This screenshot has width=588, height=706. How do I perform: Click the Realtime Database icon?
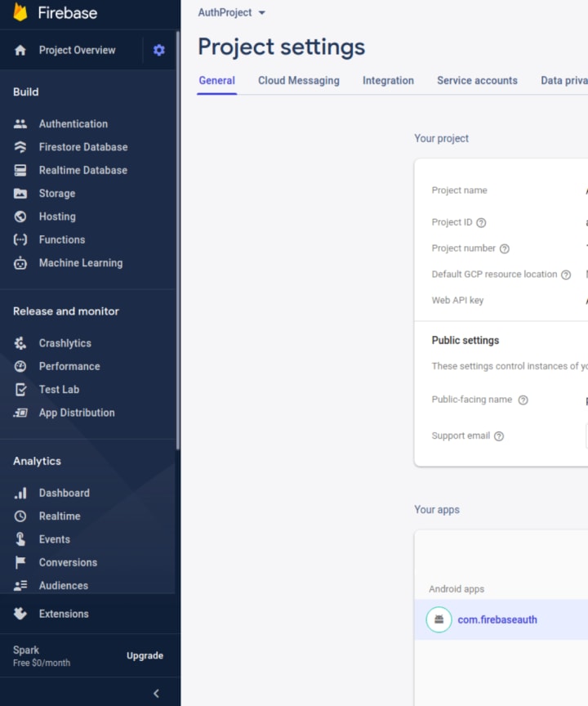[x=20, y=170]
